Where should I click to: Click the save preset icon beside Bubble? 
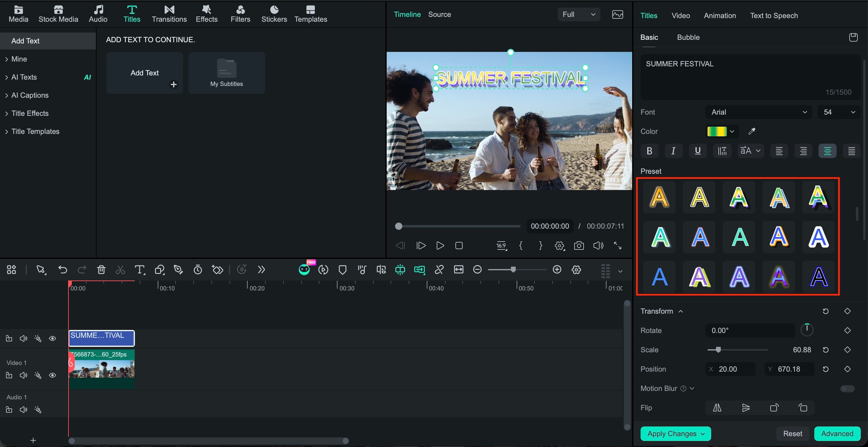tap(853, 37)
